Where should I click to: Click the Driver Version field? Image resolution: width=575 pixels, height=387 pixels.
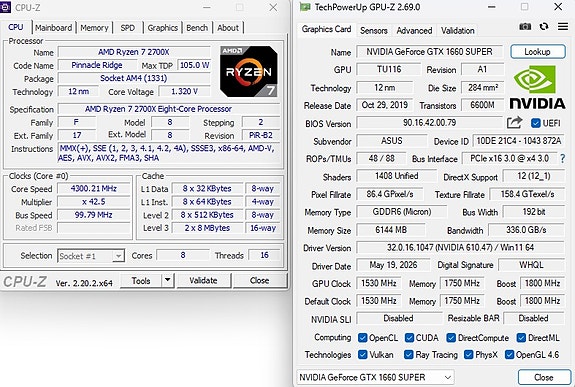pos(460,248)
